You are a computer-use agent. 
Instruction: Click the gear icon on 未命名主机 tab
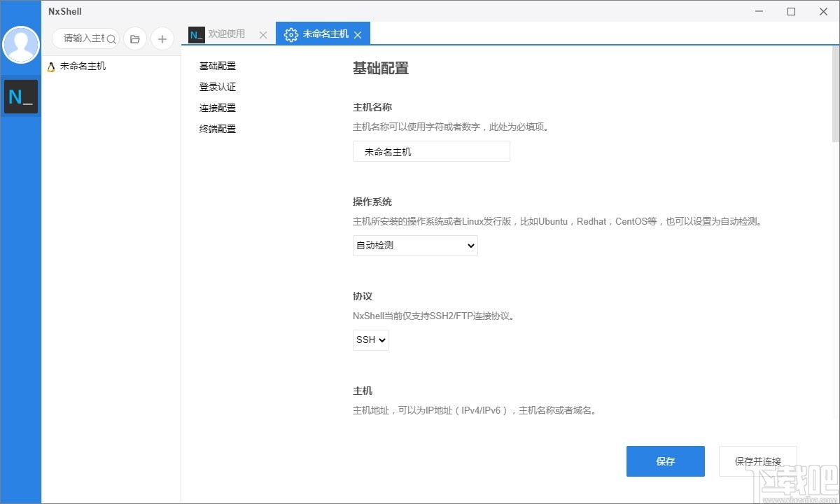(x=291, y=34)
